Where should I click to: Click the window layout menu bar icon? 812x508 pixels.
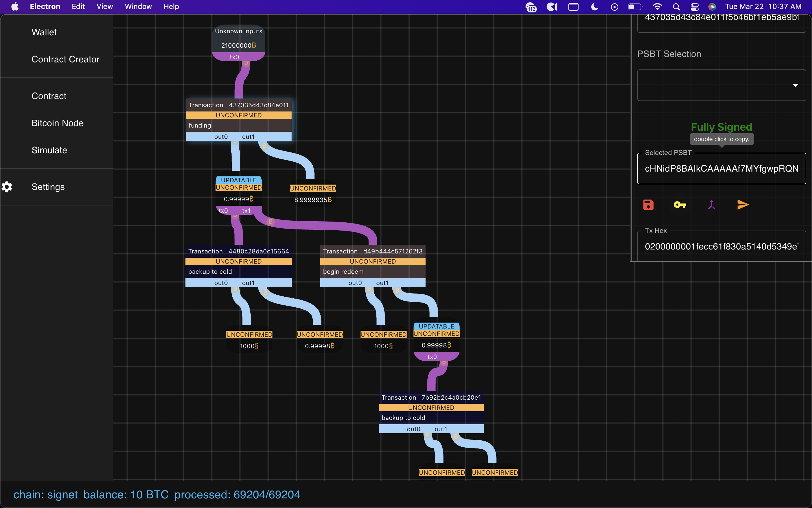(573, 6)
